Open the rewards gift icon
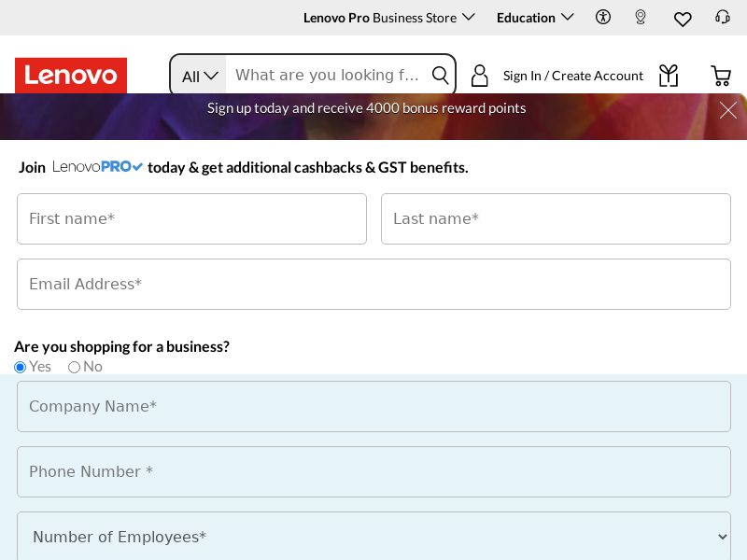Screen dimensions: 747x560 coord(669,76)
